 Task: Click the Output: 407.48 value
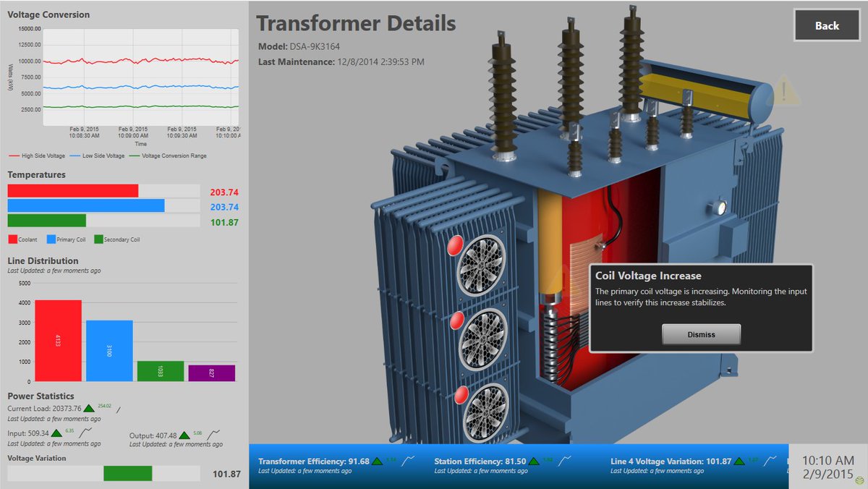coord(153,435)
